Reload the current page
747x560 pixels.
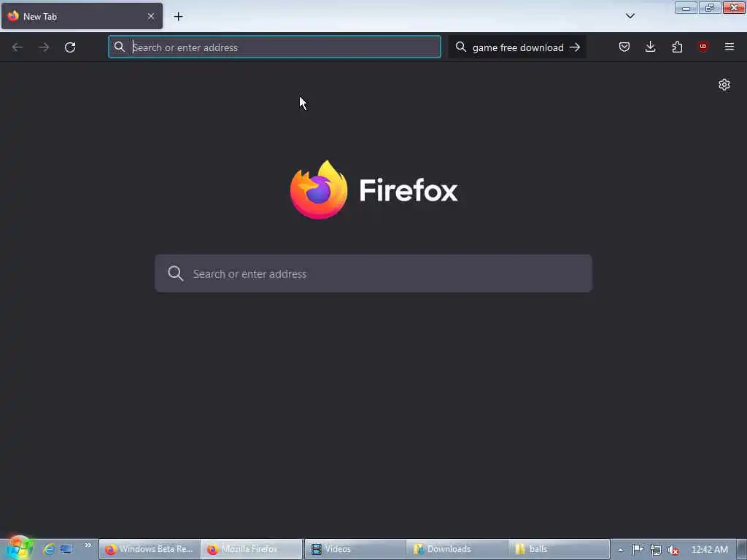pos(70,47)
